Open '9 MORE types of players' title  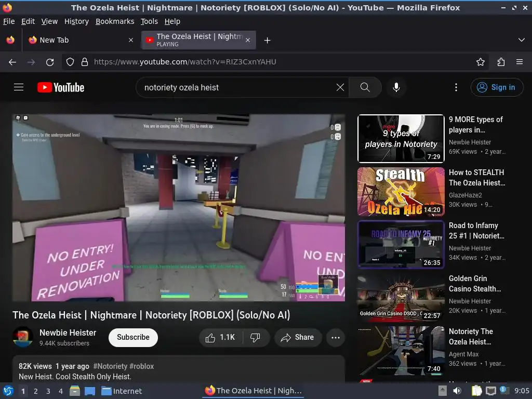tap(476, 125)
